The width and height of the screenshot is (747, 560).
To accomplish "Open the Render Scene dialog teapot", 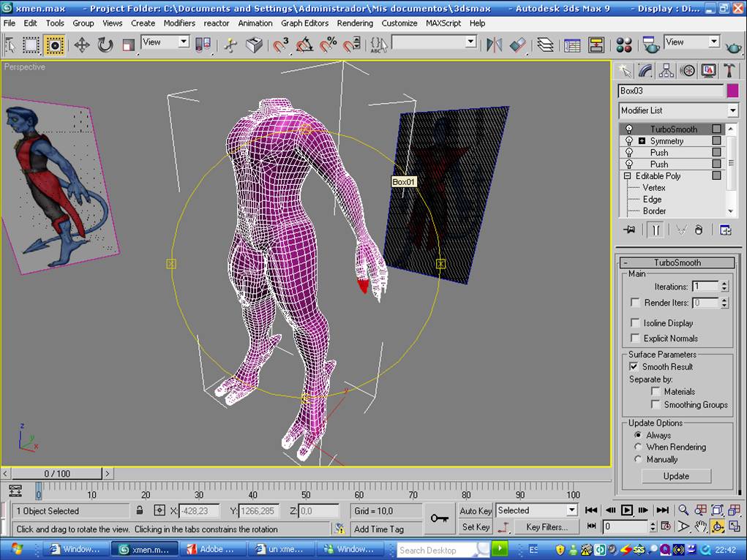I will click(x=650, y=45).
